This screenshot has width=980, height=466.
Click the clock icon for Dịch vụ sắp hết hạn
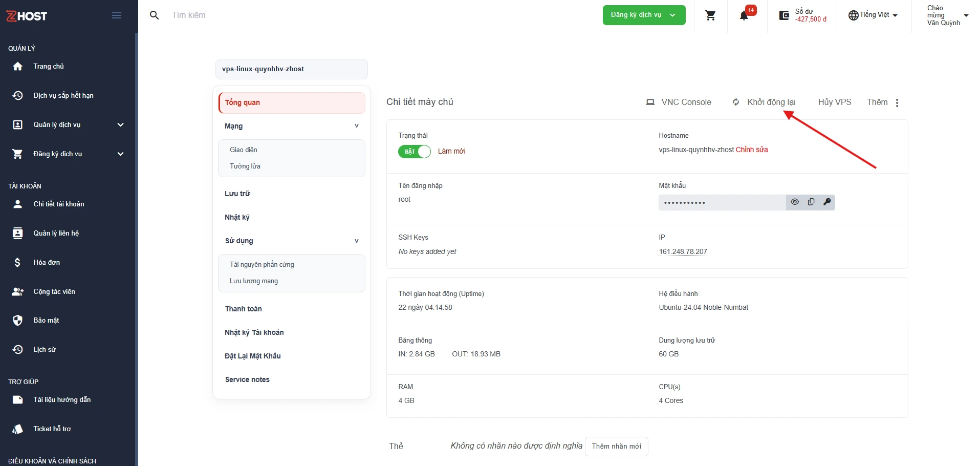[18, 95]
